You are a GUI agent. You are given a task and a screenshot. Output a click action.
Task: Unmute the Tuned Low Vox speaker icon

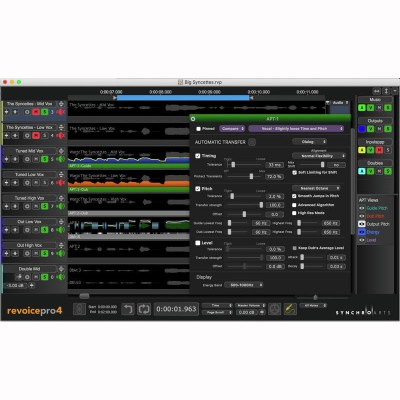[60, 183]
